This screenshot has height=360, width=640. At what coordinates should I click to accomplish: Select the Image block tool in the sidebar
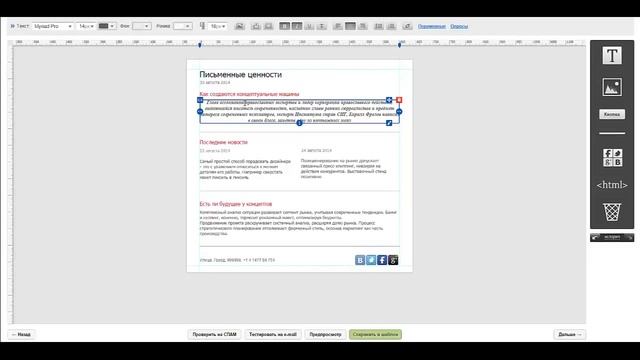[x=612, y=87]
